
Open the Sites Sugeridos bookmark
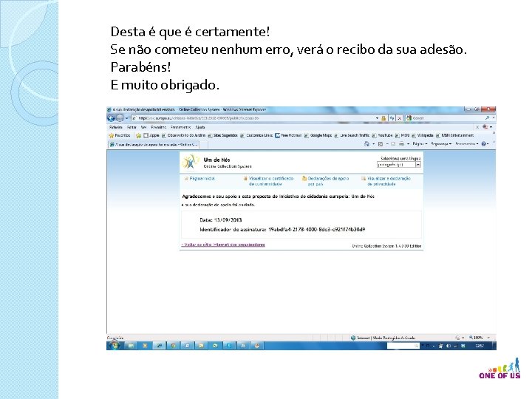pos(222,135)
